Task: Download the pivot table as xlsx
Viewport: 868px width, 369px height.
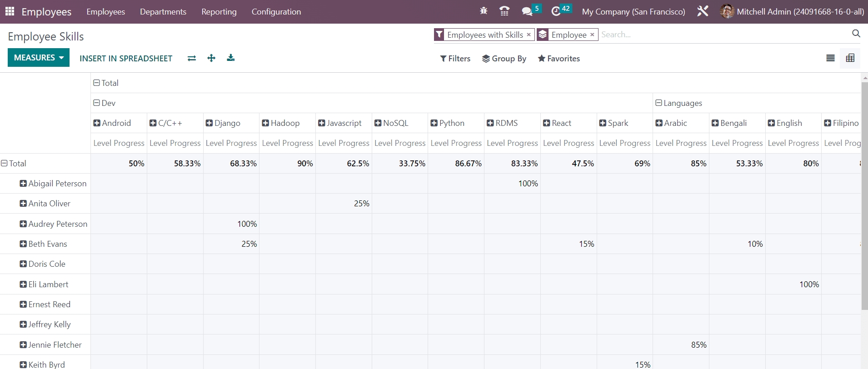Action: tap(231, 58)
